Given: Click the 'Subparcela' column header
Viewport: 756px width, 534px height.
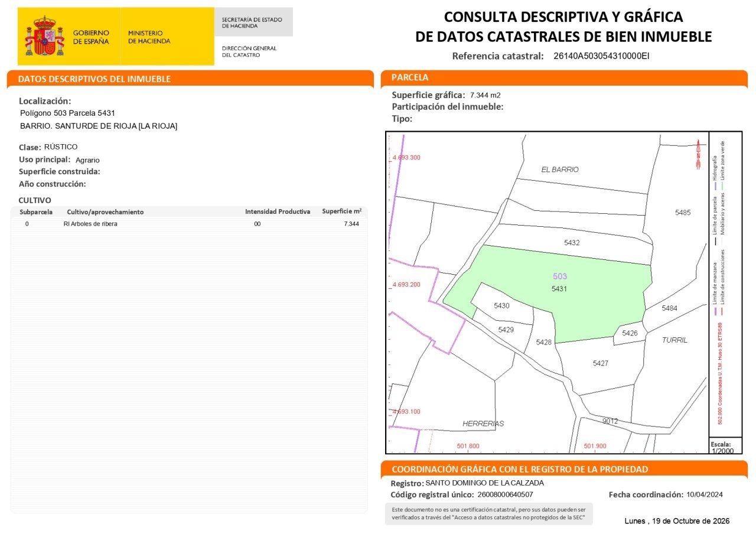Looking at the screenshot, I should point(36,211).
